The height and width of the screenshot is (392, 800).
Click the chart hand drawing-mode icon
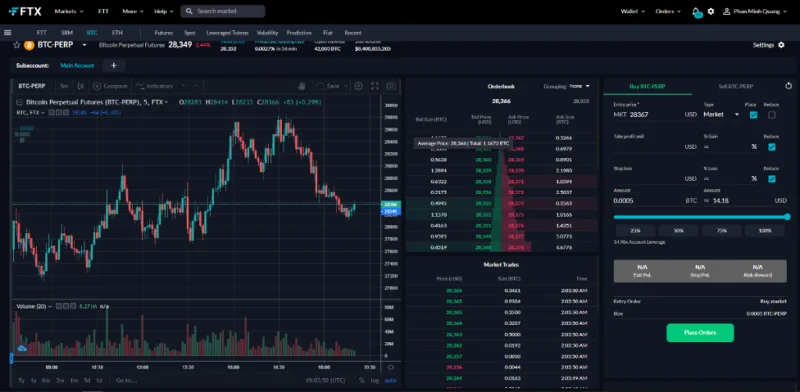point(302,86)
